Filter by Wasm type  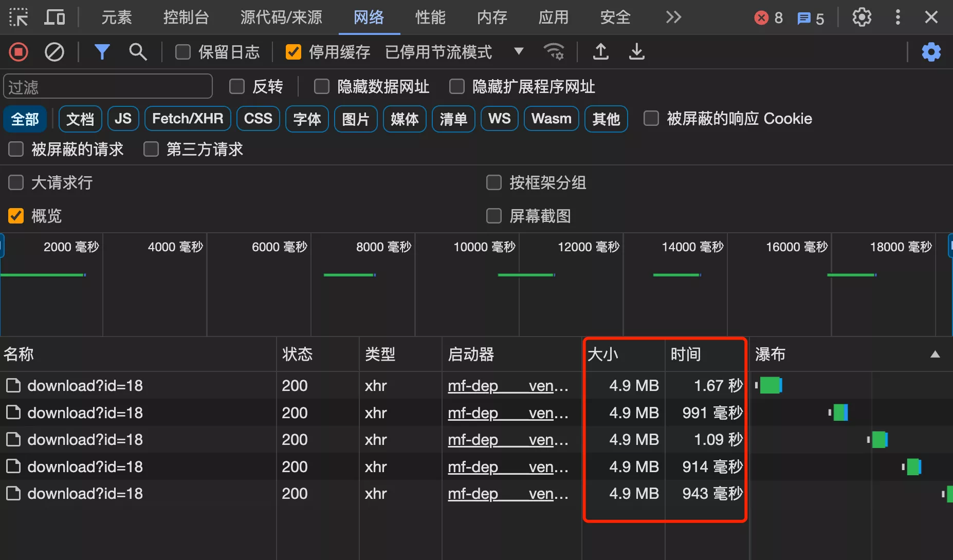tap(552, 119)
